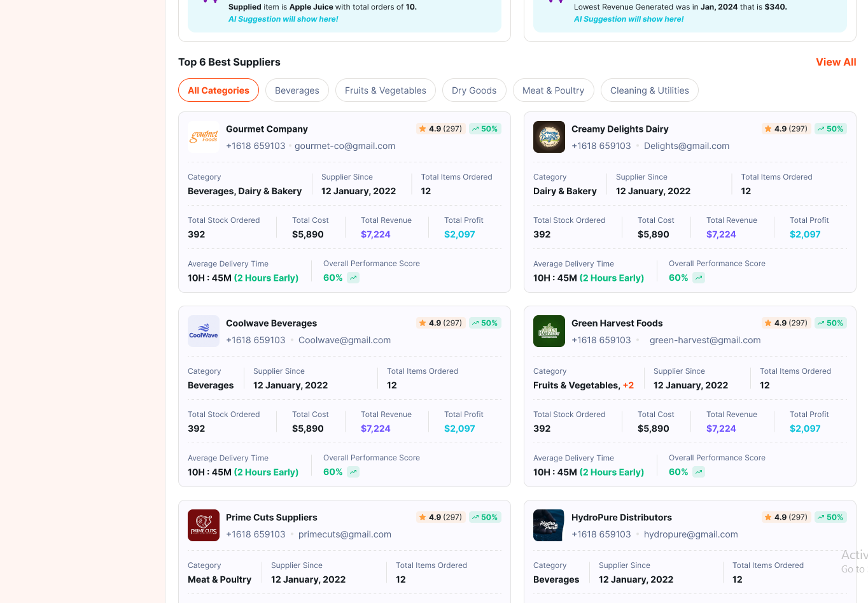The height and width of the screenshot is (603, 868).
Task: Click Coolwave Beverages 50% growth badge
Action: [485, 323]
